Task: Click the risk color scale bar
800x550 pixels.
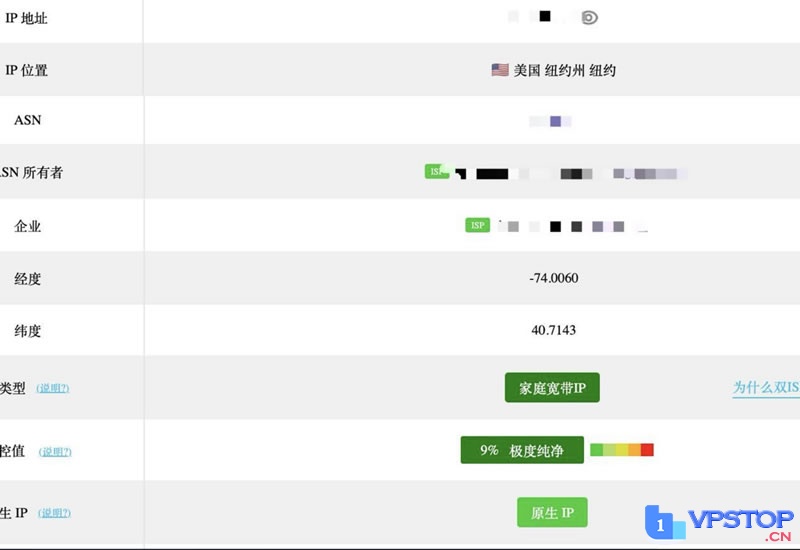Action: (x=621, y=449)
